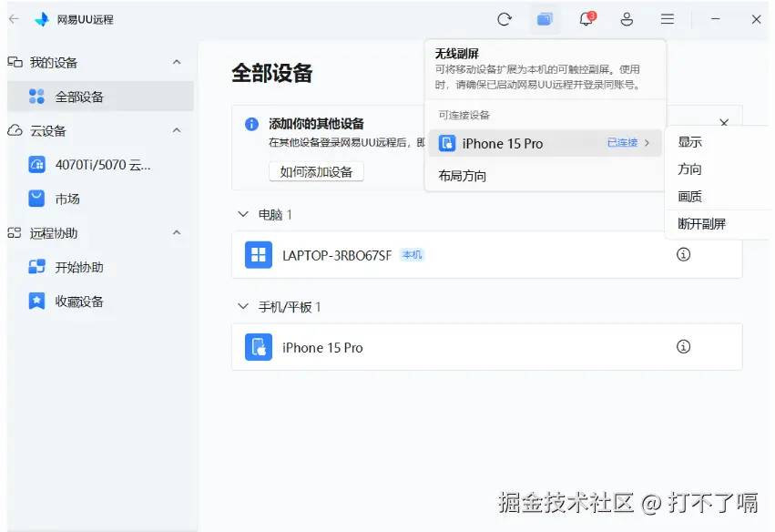Image resolution: width=775 pixels, height=532 pixels.
Task: Click the NetEase UU Remote logo
Action: (x=42, y=19)
